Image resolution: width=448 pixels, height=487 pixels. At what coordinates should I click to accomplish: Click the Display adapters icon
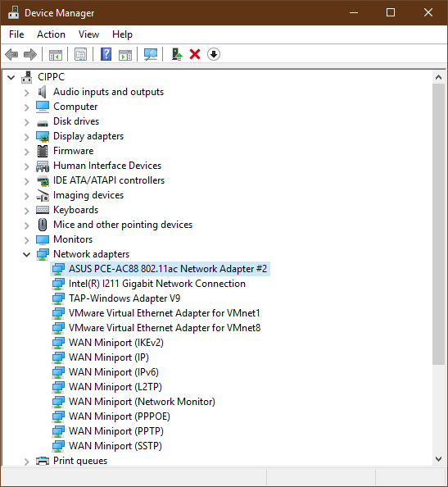coord(43,136)
